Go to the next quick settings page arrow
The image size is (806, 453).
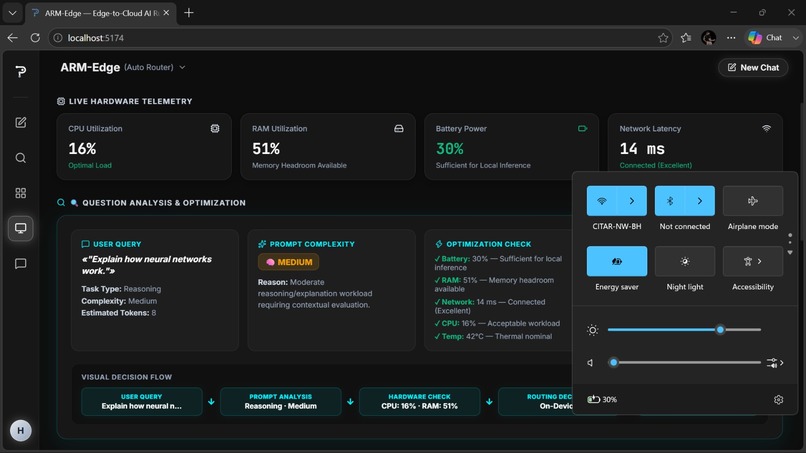coord(790,252)
